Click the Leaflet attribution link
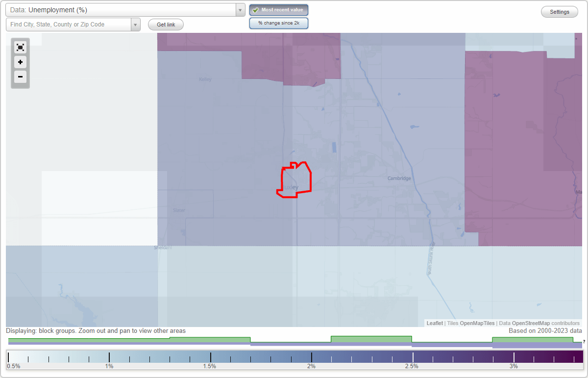This screenshot has width=588, height=378. click(x=434, y=323)
